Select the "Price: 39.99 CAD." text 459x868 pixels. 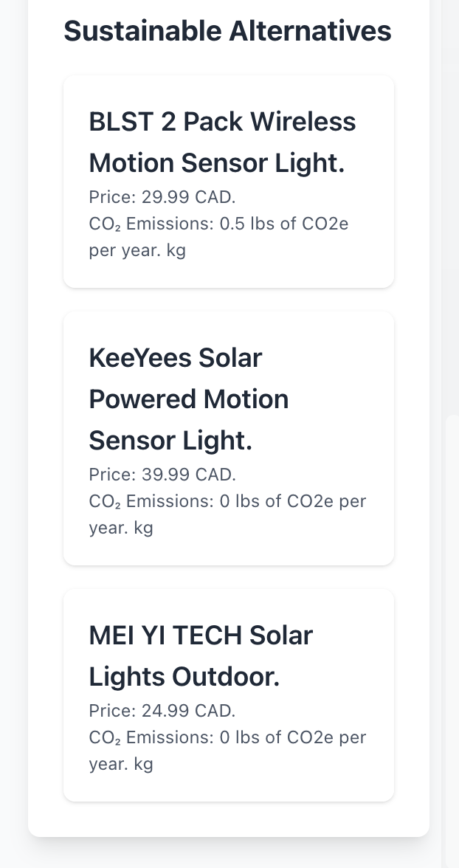(162, 475)
